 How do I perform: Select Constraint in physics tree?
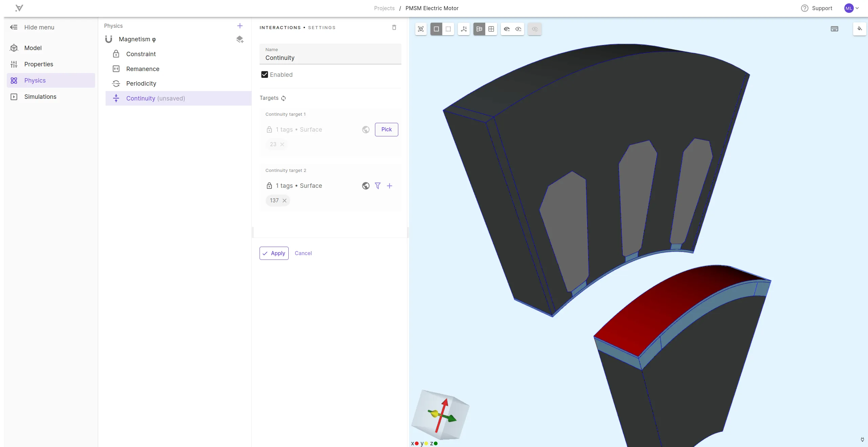point(178,54)
